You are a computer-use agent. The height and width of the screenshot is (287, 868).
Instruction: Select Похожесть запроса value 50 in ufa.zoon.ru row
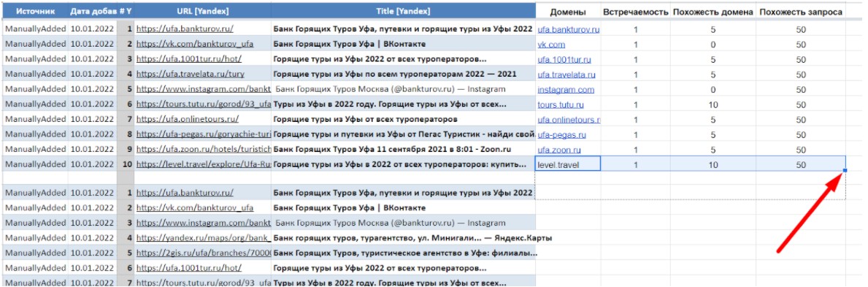801,150
